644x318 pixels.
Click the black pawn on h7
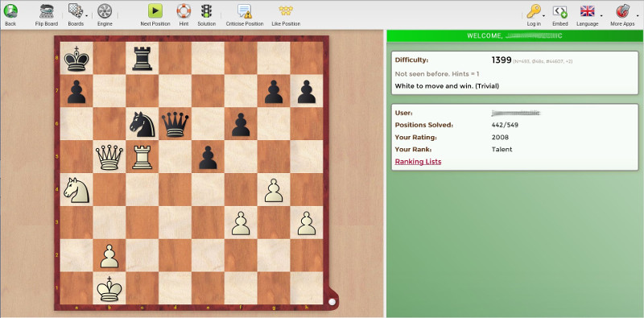pyautogui.click(x=307, y=91)
